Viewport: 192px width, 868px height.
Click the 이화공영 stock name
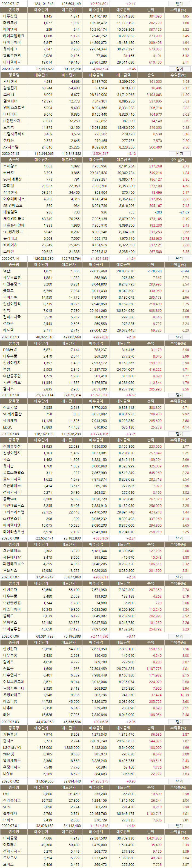click(10, 838)
